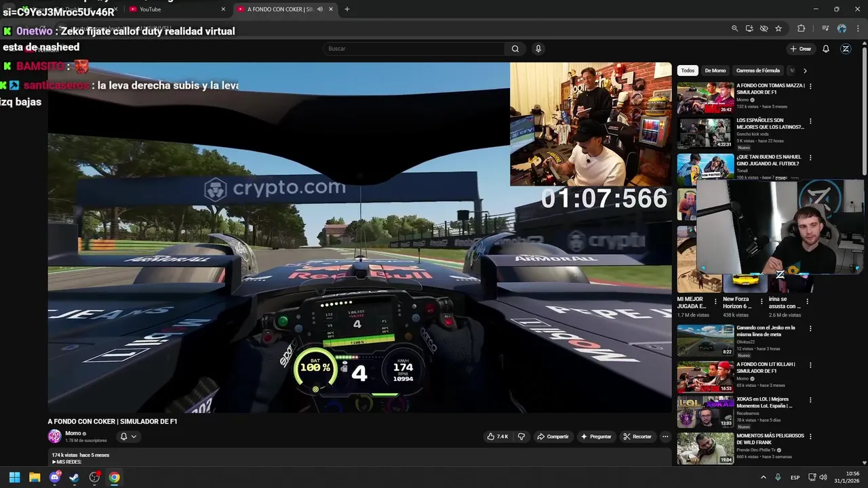868x488 pixels.
Task: Expand the video description box
Action: (359, 458)
